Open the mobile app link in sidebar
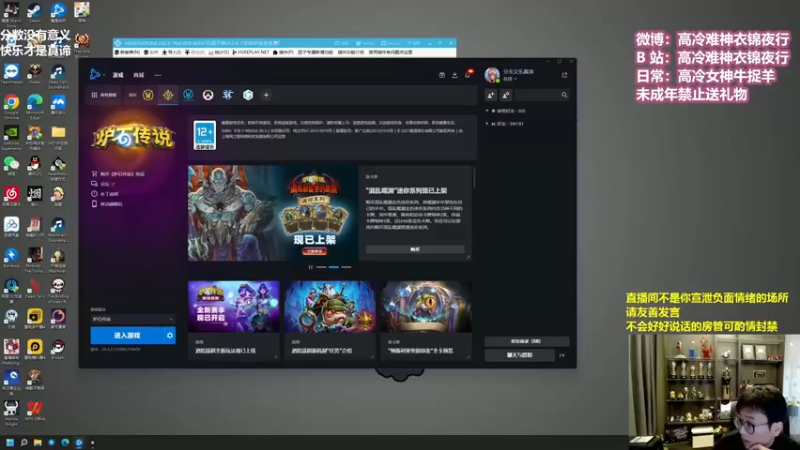 [107, 204]
